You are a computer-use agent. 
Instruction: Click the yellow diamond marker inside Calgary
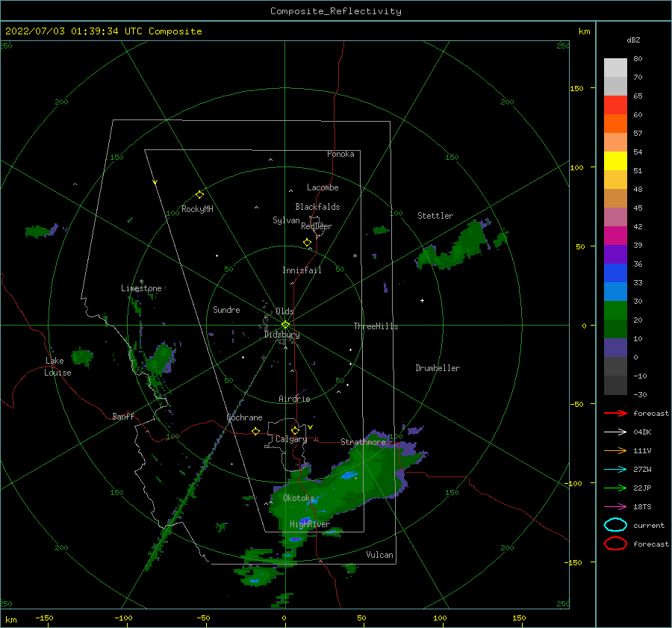pos(295,430)
